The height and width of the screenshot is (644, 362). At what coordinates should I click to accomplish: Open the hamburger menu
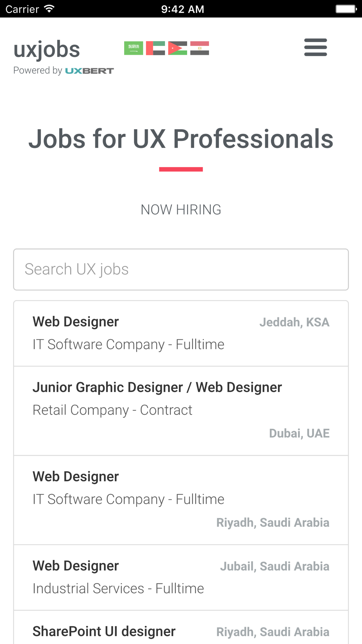click(x=315, y=47)
